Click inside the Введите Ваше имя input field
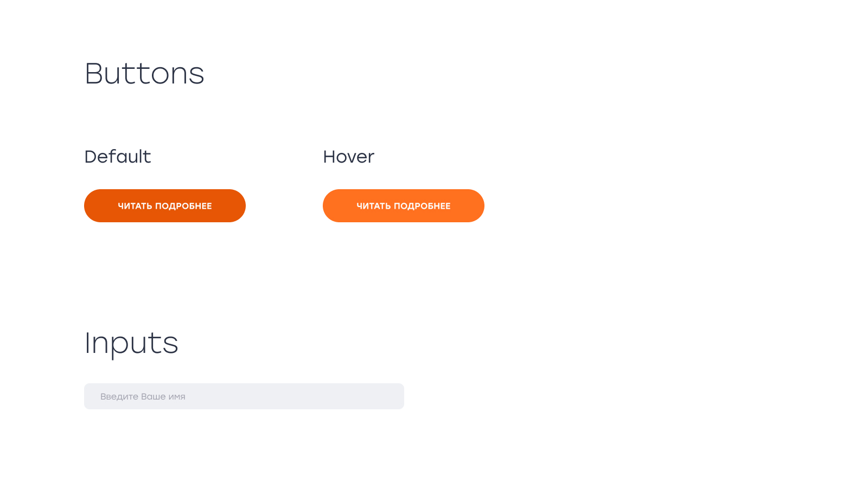The image size is (868, 502). click(x=244, y=396)
